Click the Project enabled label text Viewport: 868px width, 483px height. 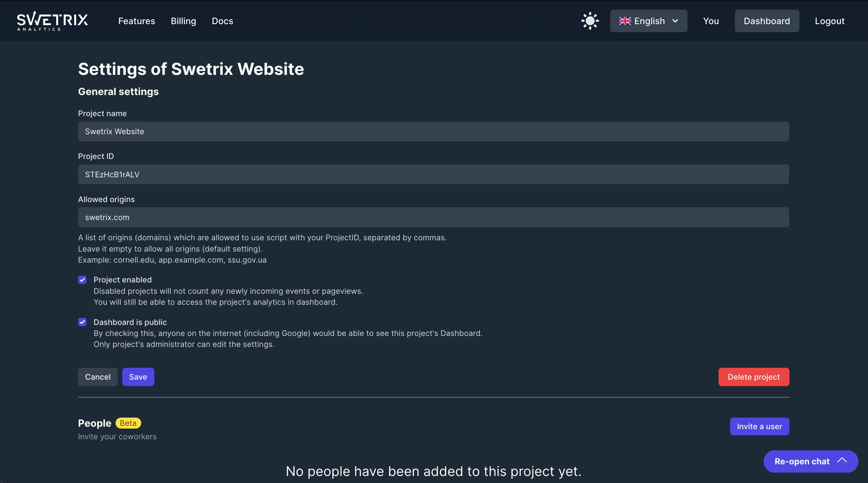(123, 280)
